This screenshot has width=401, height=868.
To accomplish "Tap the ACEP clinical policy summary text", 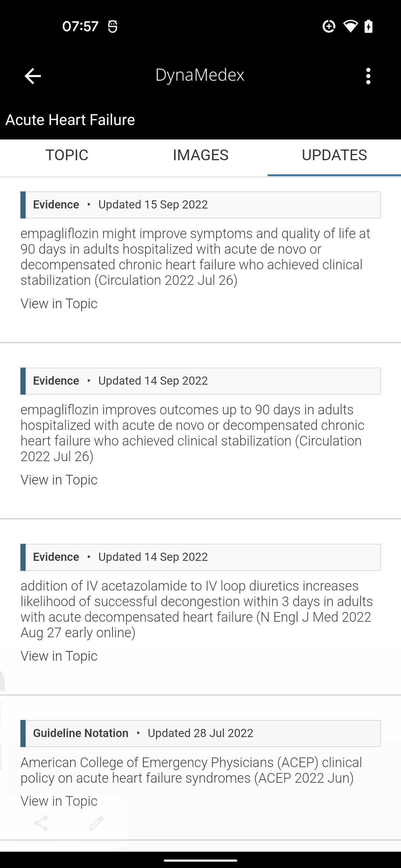I will [191, 770].
